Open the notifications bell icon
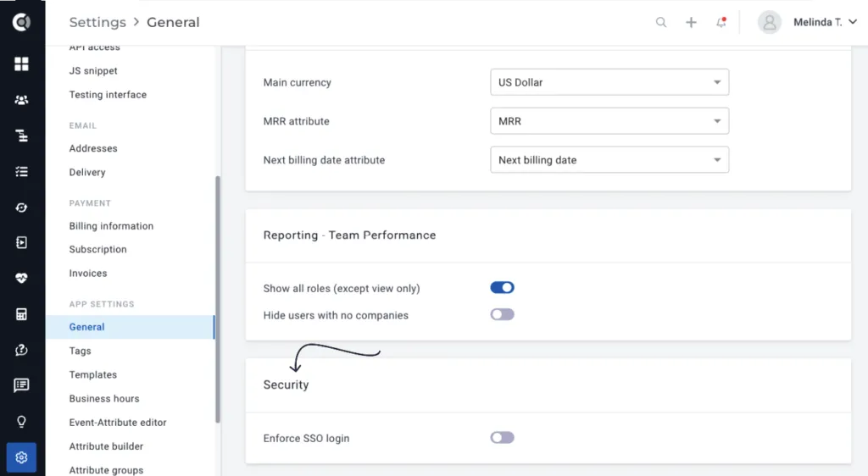Image resolution: width=868 pixels, height=476 pixels. click(x=721, y=22)
